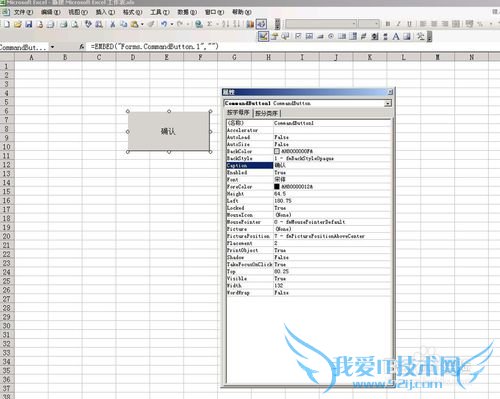Screen dimensions: 500x399
Task: Open Print Preview from the toolbar
Action: tap(75, 24)
